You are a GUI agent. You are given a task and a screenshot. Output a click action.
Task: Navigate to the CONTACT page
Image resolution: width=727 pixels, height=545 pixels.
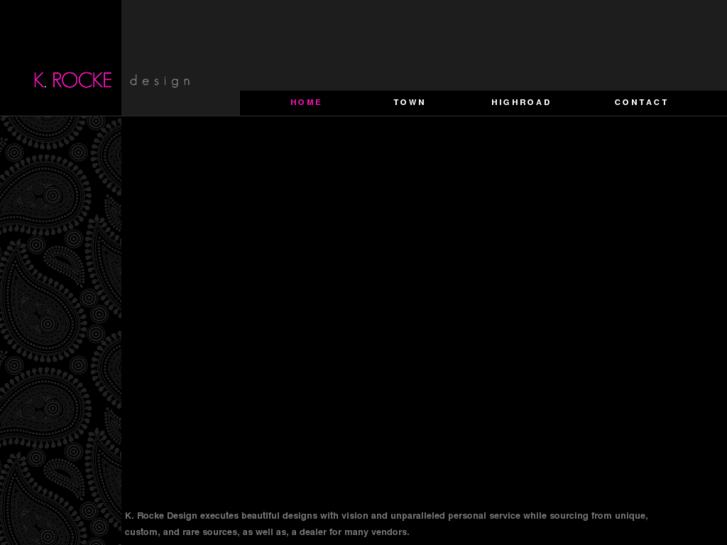point(641,102)
